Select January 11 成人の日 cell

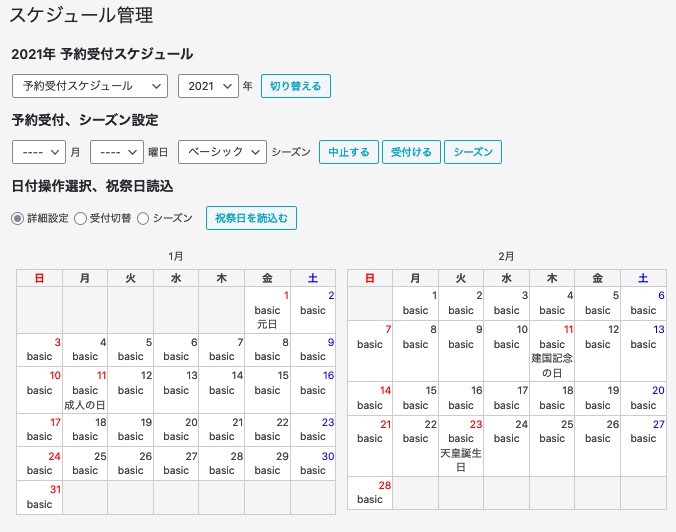[85, 390]
